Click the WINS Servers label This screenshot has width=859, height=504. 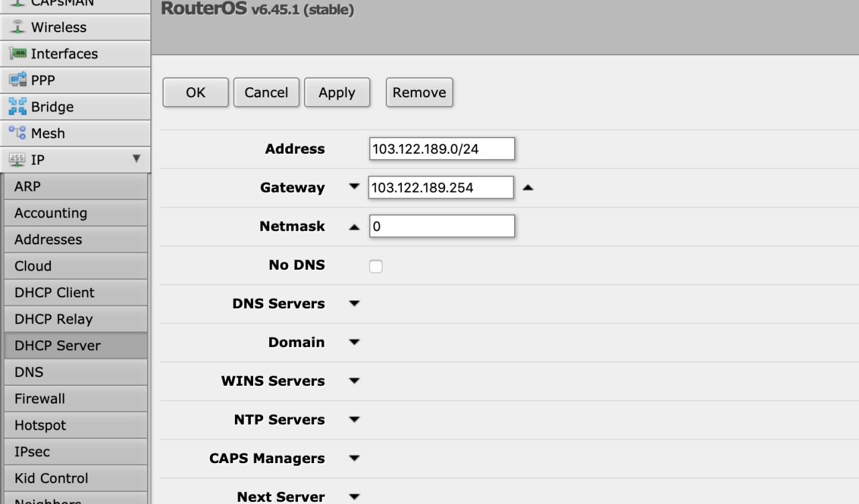273,381
